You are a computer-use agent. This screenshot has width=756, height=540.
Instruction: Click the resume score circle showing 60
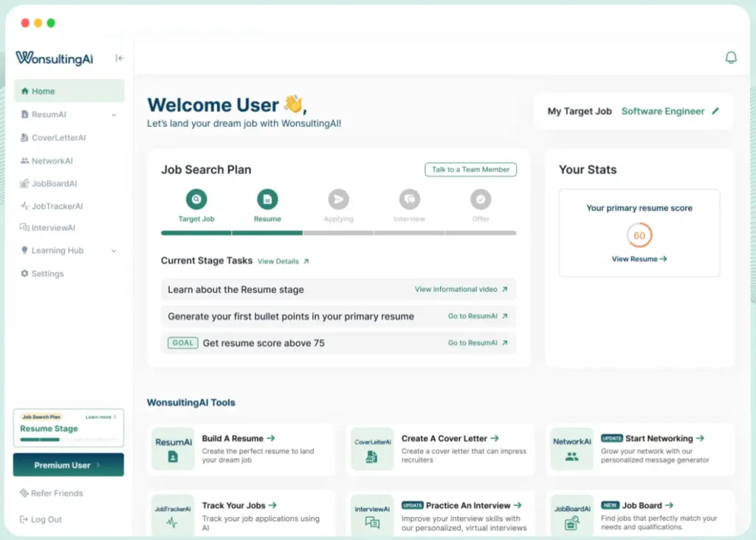[639, 236]
